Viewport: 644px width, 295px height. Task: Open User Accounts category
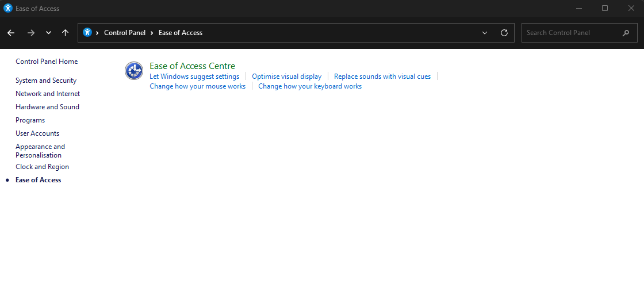[x=37, y=133]
